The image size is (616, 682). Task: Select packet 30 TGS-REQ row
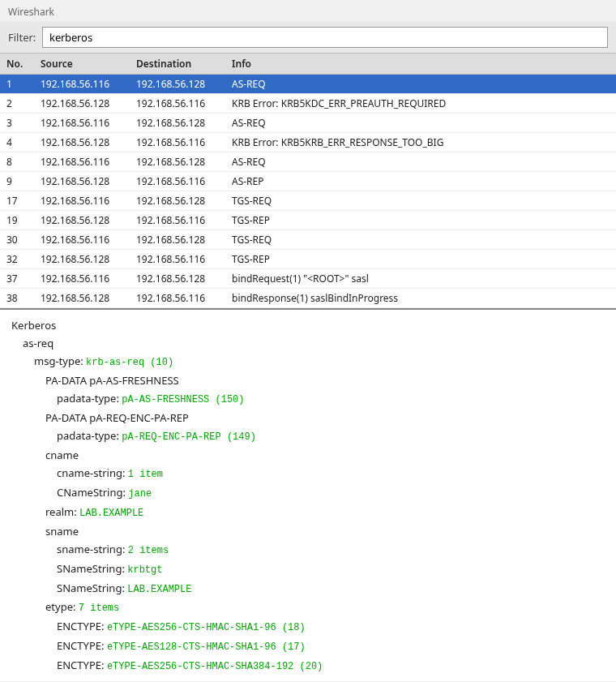308,240
